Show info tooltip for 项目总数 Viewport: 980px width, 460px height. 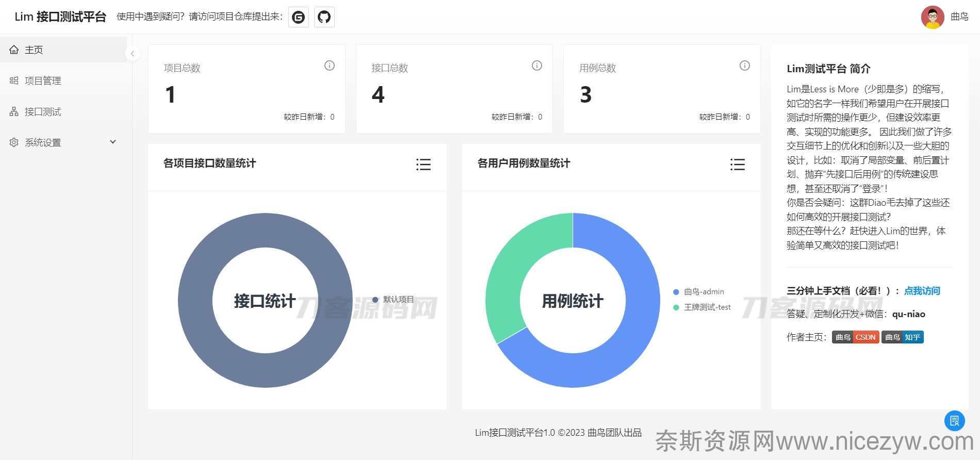(x=329, y=65)
